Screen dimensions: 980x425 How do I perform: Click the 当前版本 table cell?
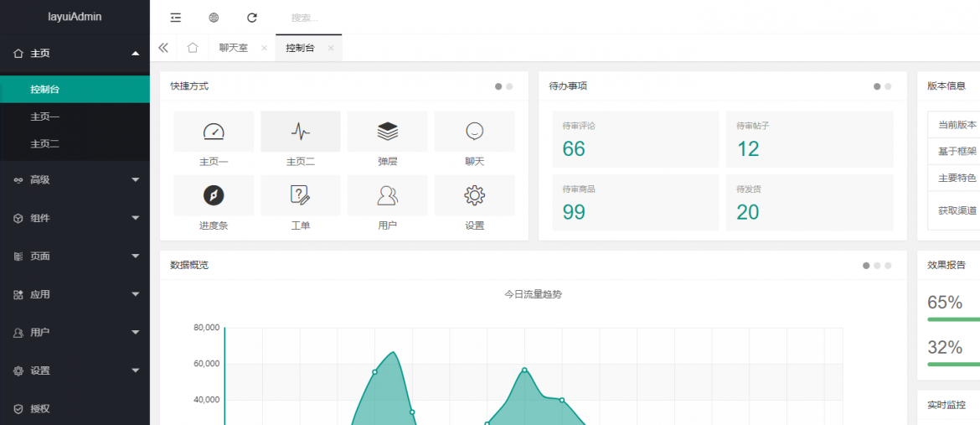click(954, 125)
